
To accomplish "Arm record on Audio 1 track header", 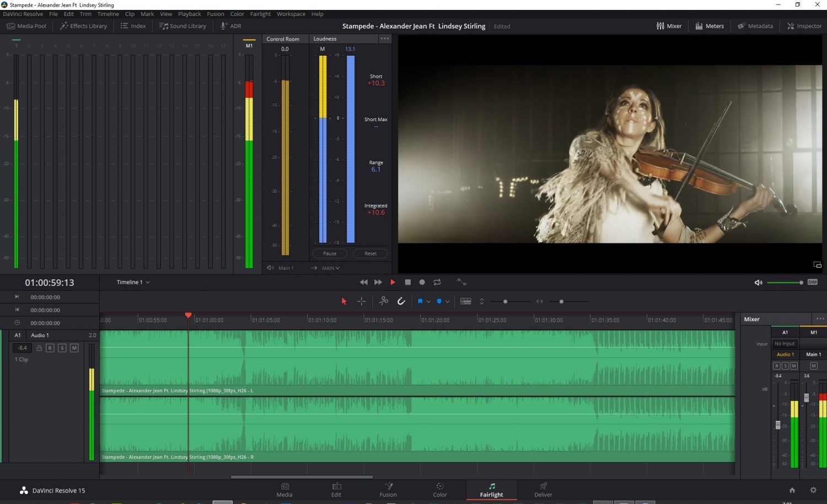I will 50,348.
